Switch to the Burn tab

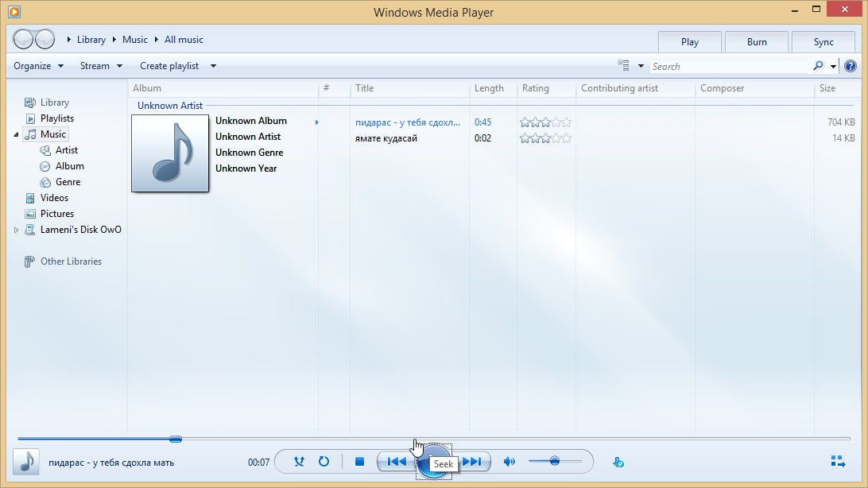click(757, 42)
